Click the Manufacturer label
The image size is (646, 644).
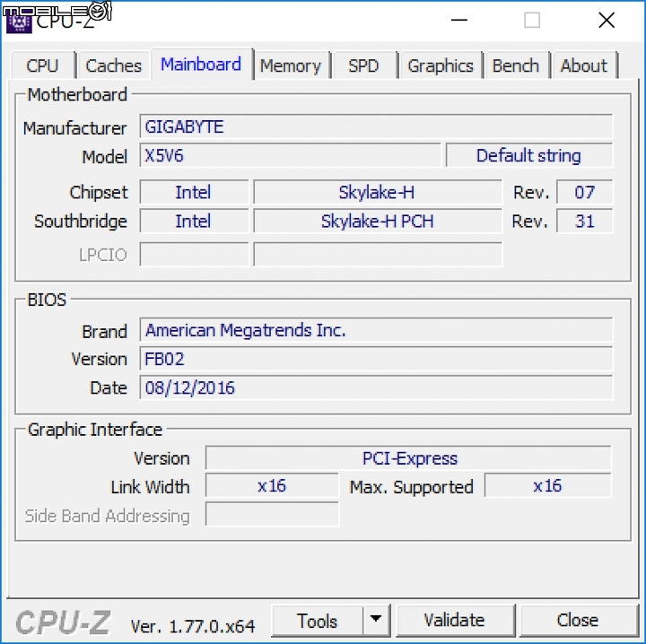(75, 128)
